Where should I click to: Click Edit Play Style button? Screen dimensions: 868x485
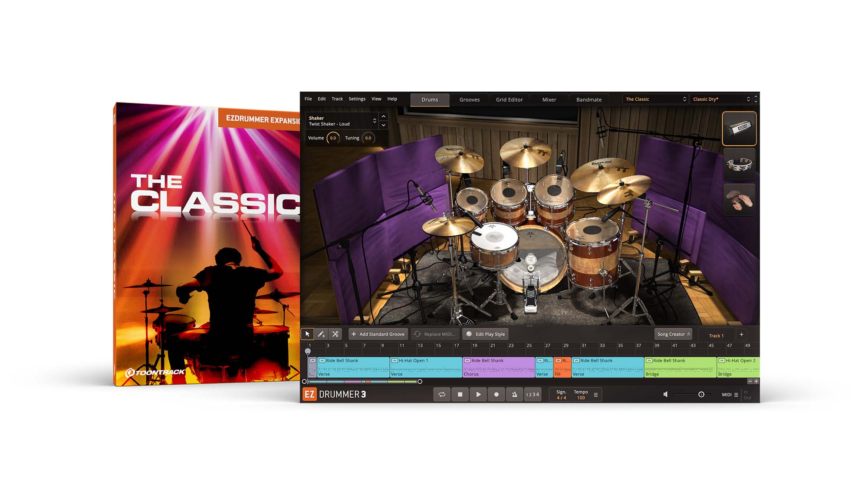[486, 334]
